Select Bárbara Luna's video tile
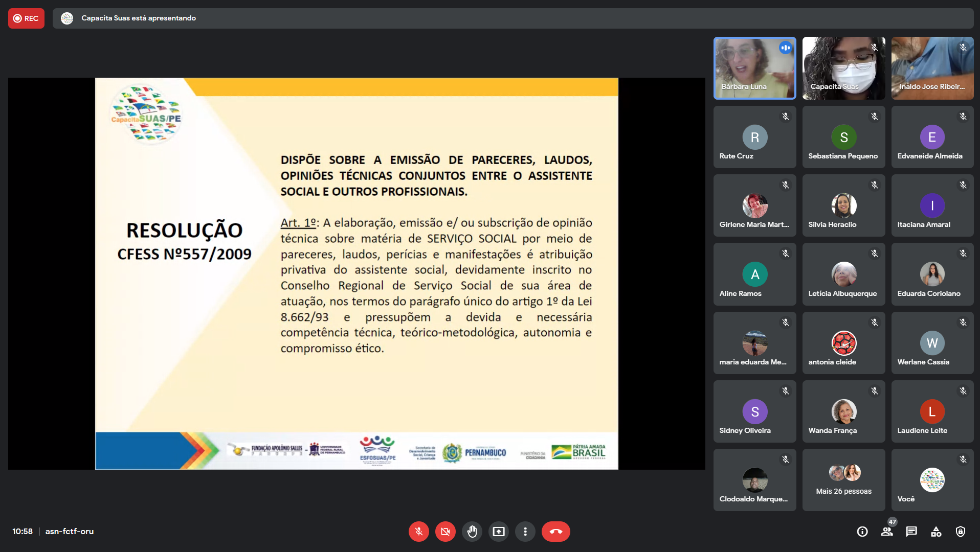 click(x=754, y=68)
